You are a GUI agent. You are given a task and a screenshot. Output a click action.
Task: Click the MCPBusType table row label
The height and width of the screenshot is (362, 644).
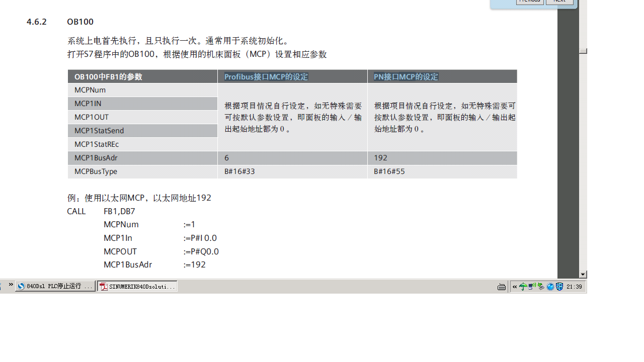(x=96, y=171)
